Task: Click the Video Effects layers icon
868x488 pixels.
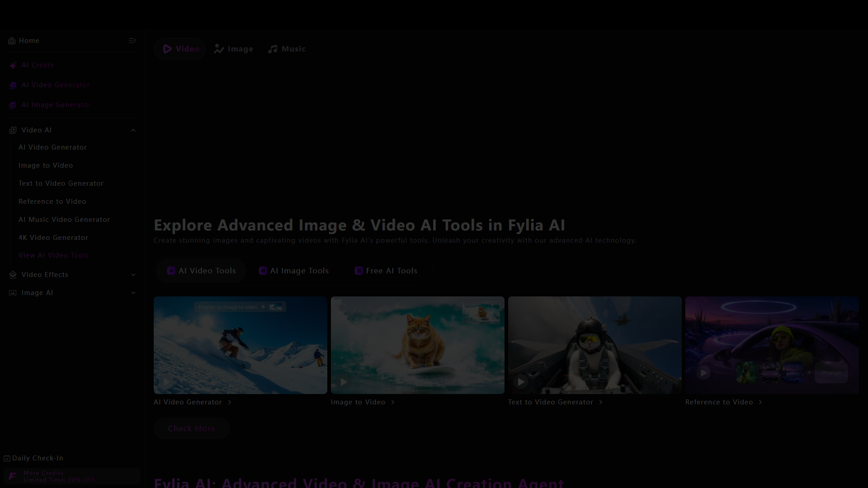Action: [x=13, y=275]
